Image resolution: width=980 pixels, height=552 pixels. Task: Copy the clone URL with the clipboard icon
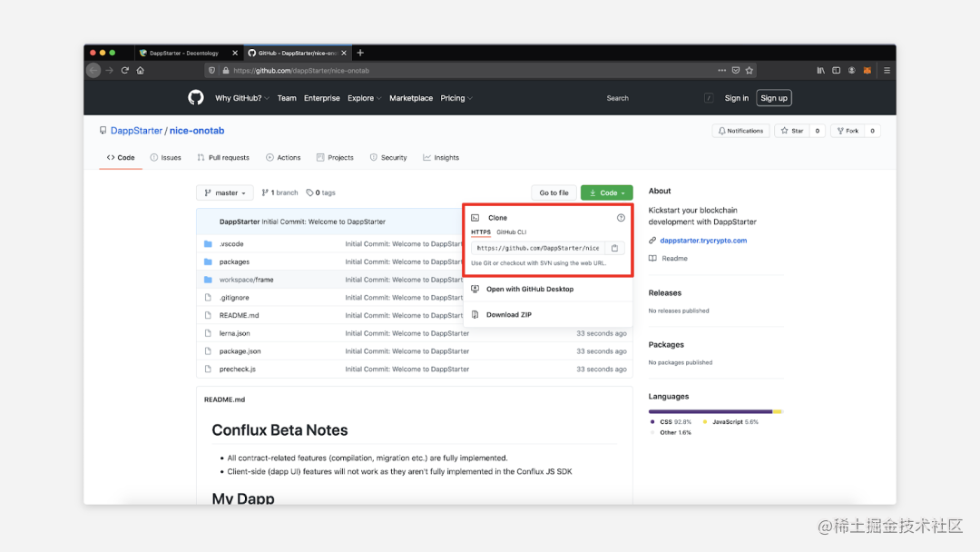[x=615, y=248]
